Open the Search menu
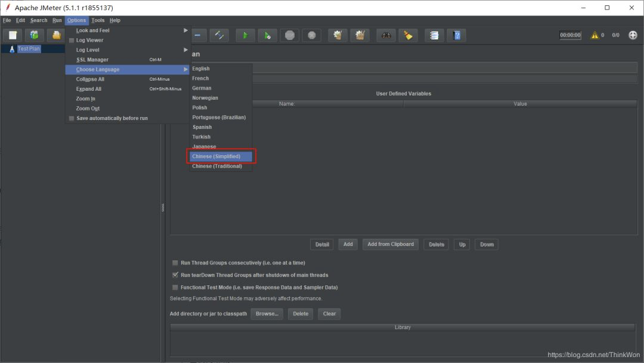Viewport: 644px width, 363px height. [39, 20]
